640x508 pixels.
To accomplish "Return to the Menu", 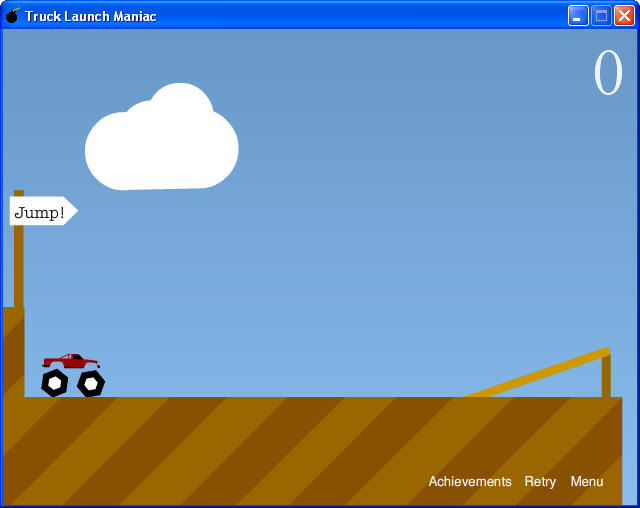I will click(587, 481).
